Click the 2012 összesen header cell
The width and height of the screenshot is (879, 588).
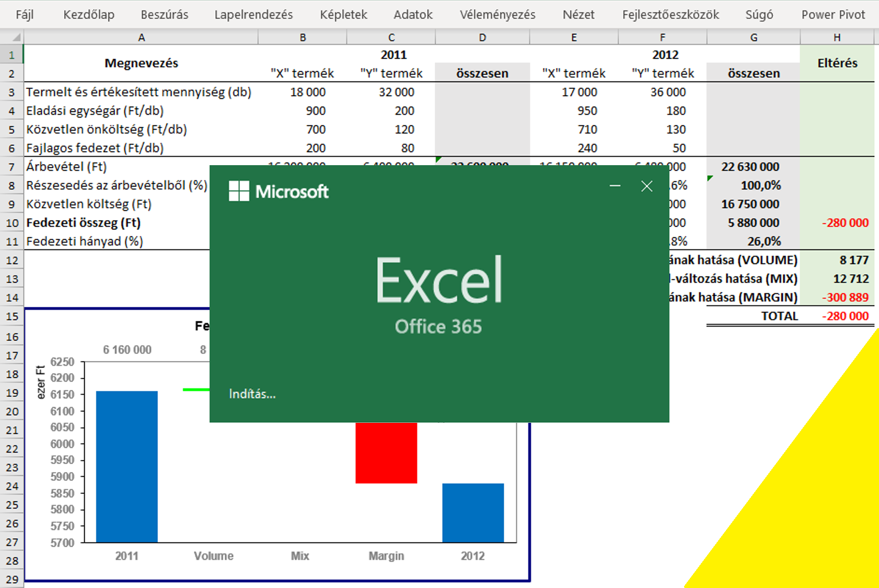tap(754, 73)
